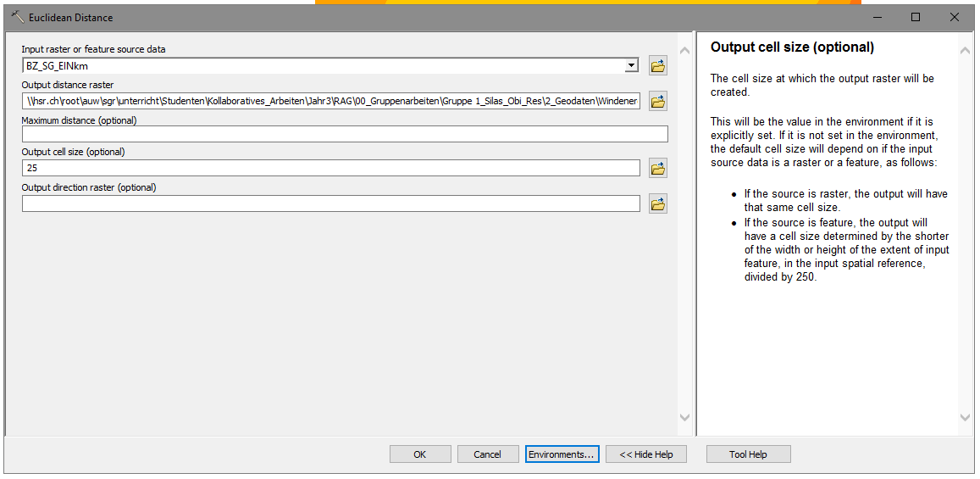Browse for input raster or feature source data
Image resolution: width=980 pixels, height=479 pixels.
pos(657,66)
